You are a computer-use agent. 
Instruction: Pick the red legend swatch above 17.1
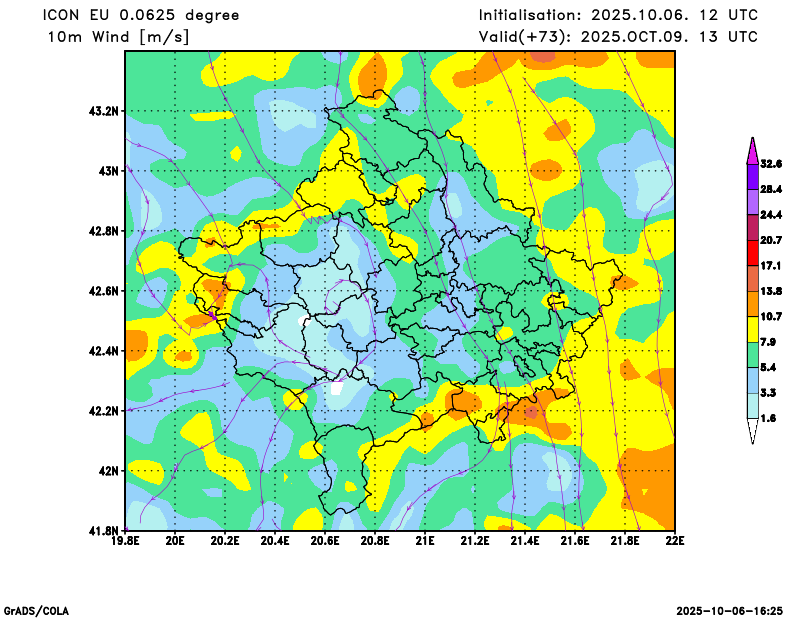tap(752, 253)
